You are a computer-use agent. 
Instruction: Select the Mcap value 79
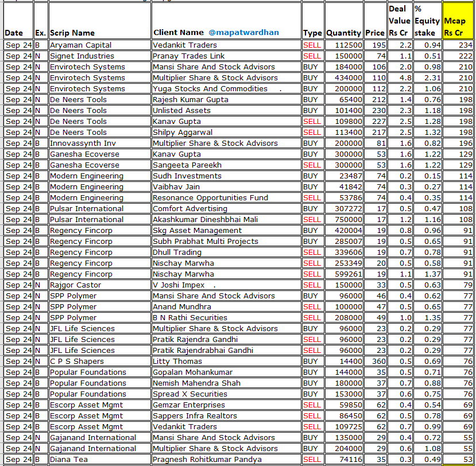[458, 285]
